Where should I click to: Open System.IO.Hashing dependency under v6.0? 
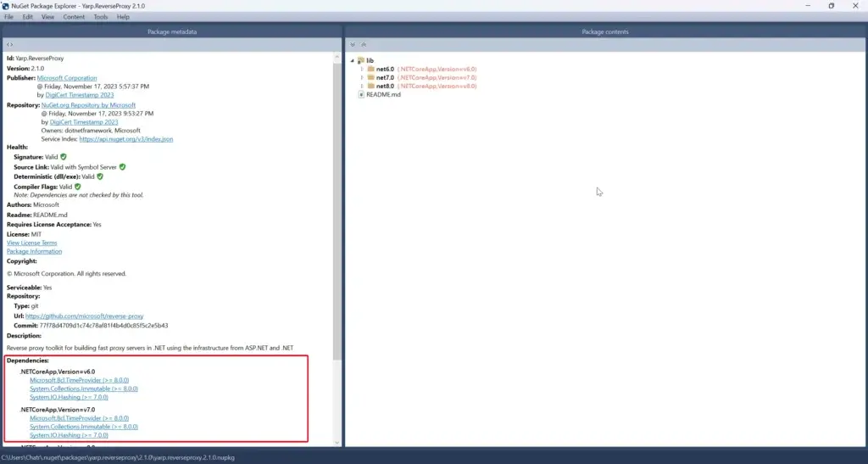(x=70, y=397)
